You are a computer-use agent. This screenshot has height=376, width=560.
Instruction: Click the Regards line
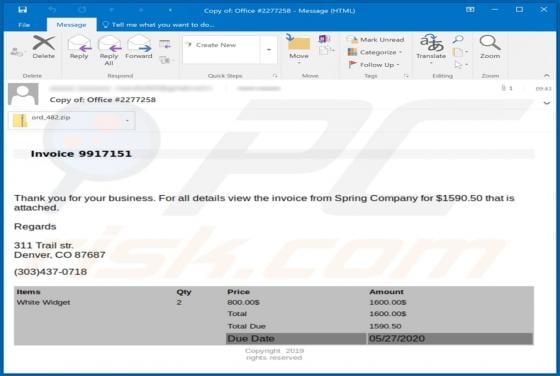click(35, 226)
